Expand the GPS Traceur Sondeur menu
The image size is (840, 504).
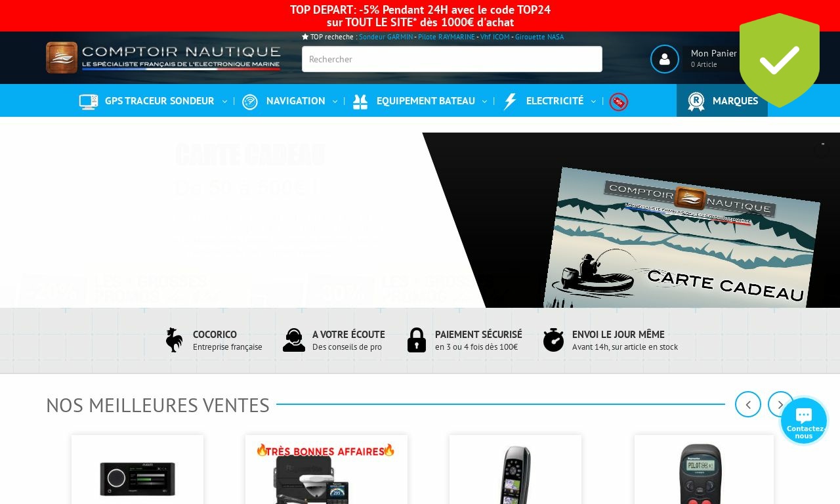[159, 101]
